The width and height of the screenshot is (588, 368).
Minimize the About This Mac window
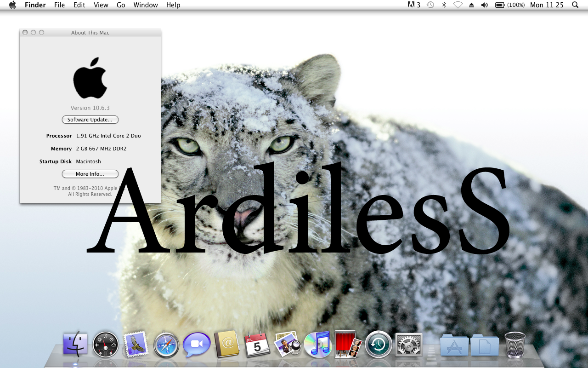(33, 33)
